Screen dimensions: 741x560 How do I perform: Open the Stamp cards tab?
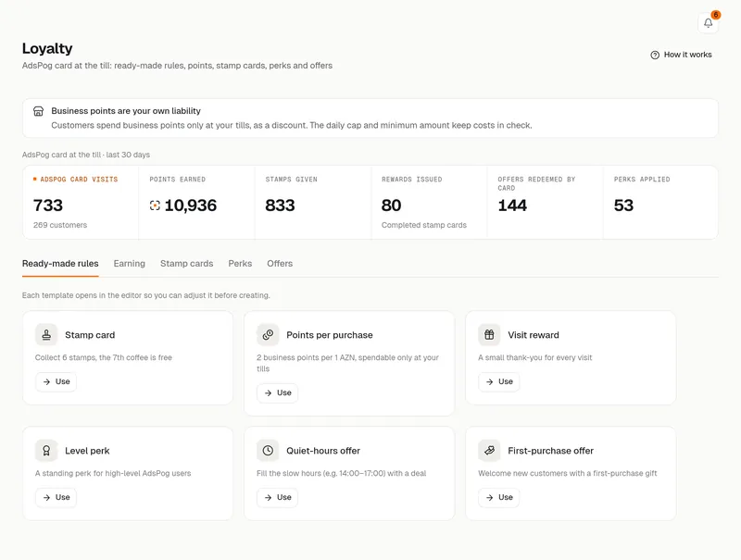click(187, 264)
